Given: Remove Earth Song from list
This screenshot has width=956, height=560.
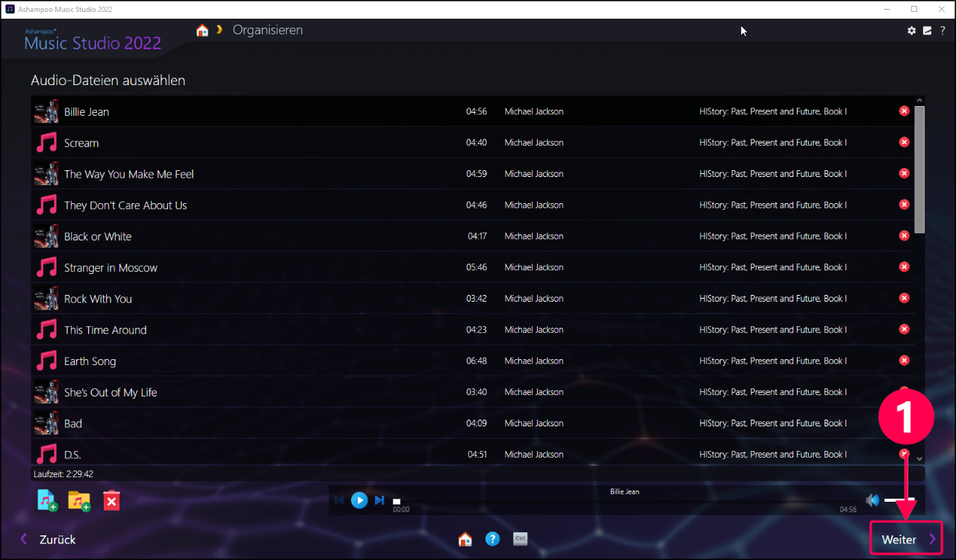Looking at the screenshot, I should point(904,361).
